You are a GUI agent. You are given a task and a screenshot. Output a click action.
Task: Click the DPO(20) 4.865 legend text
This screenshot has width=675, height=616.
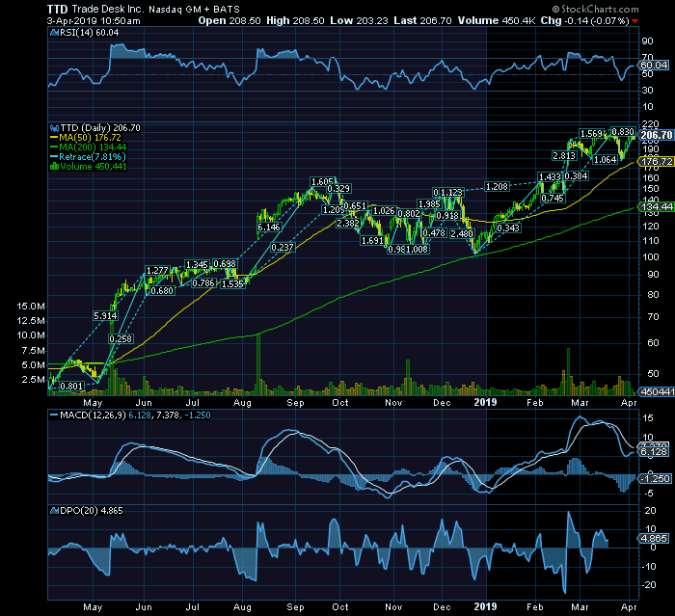[92, 511]
